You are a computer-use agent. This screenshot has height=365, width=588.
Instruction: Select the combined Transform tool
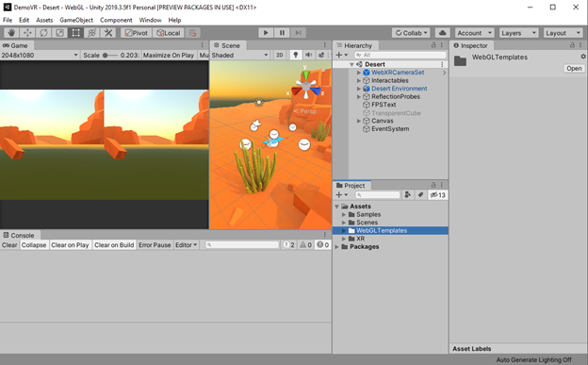pos(92,33)
